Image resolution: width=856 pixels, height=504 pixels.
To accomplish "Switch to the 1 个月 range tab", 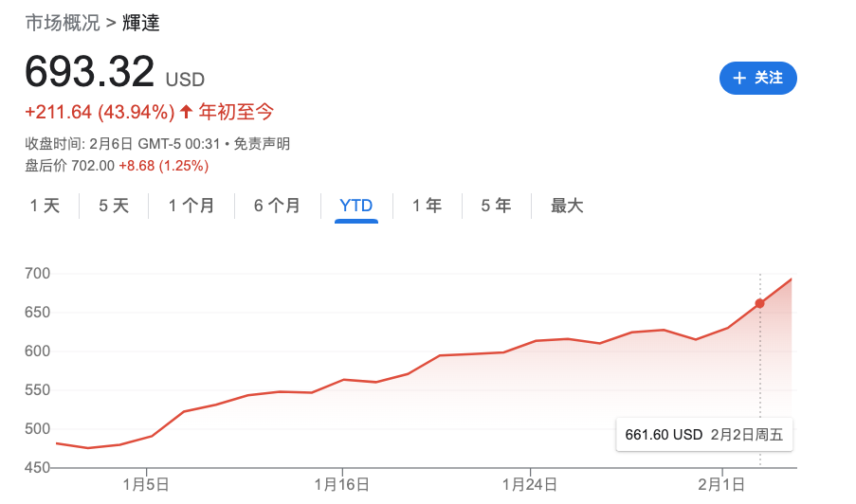I will (x=191, y=206).
